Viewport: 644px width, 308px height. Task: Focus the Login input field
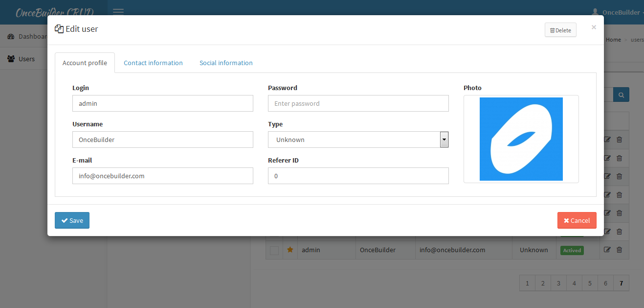163,103
